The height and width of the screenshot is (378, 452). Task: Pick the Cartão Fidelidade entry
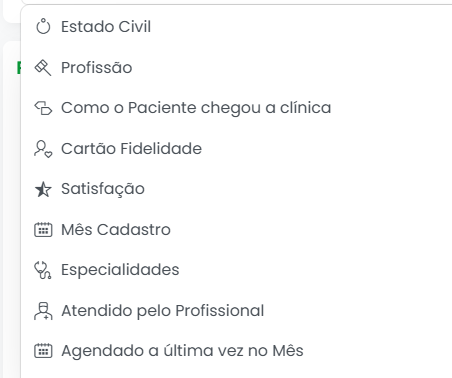pyautogui.click(x=237, y=149)
